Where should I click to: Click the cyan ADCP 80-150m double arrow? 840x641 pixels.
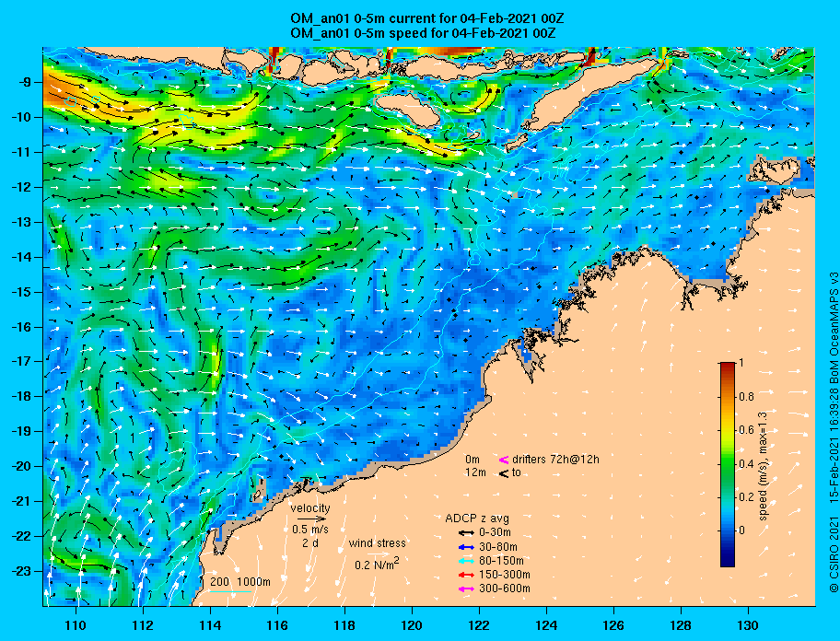[x=467, y=561]
